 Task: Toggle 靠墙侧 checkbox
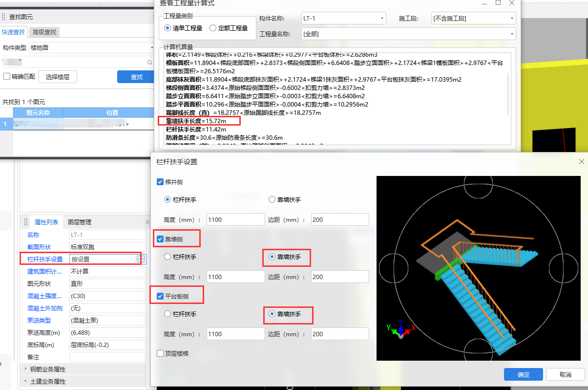[x=160, y=239]
